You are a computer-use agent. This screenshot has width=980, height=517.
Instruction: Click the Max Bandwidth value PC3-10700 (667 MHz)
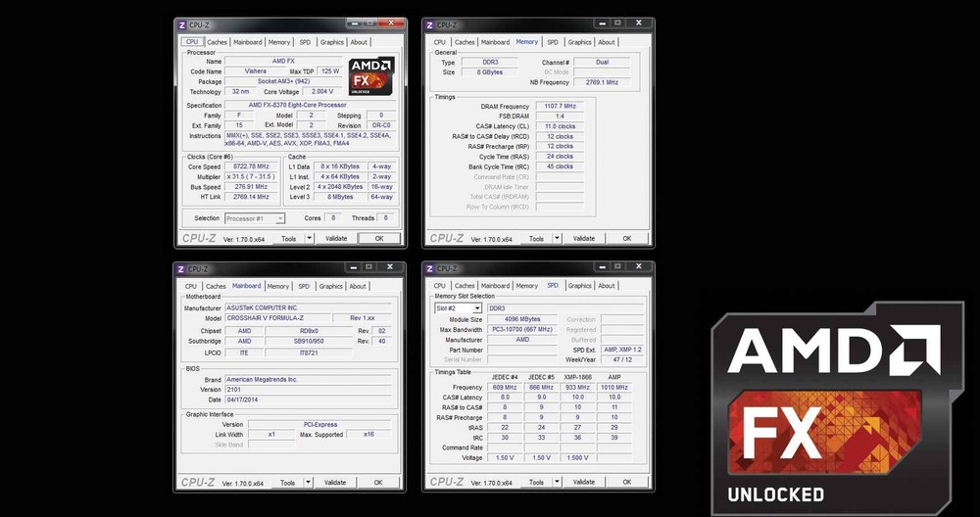pyautogui.click(x=522, y=329)
